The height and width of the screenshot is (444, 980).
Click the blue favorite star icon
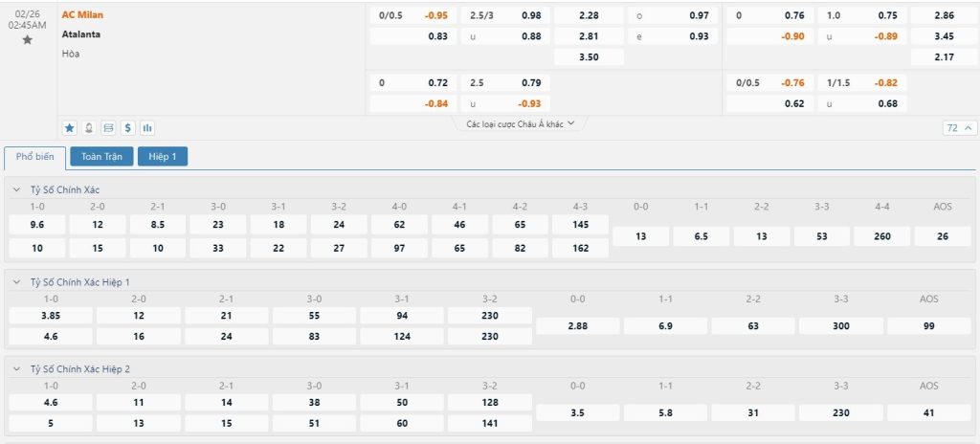click(x=70, y=127)
